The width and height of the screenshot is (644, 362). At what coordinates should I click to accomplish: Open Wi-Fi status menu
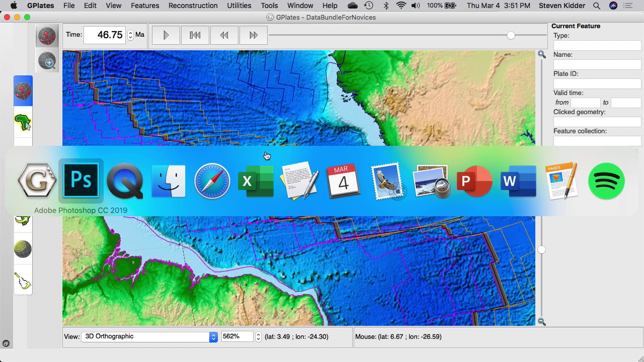pyautogui.click(x=401, y=6)
